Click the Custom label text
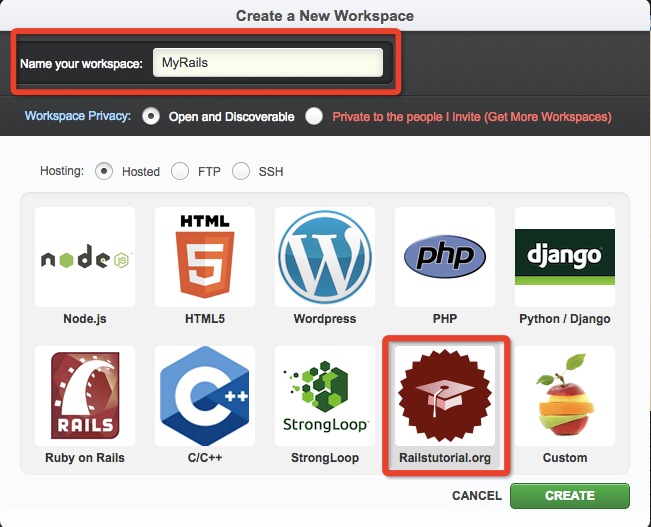 [x=565, y=458]
